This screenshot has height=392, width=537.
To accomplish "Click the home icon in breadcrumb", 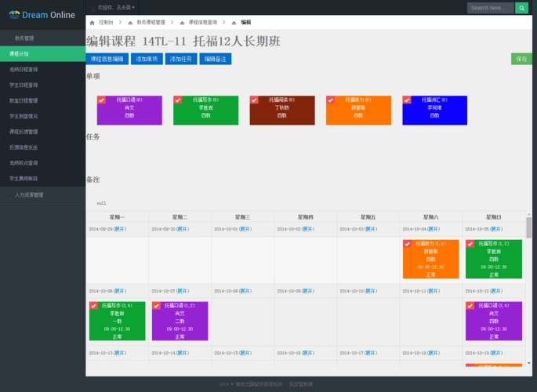I will pyautogui.click(x=93, y=23).
